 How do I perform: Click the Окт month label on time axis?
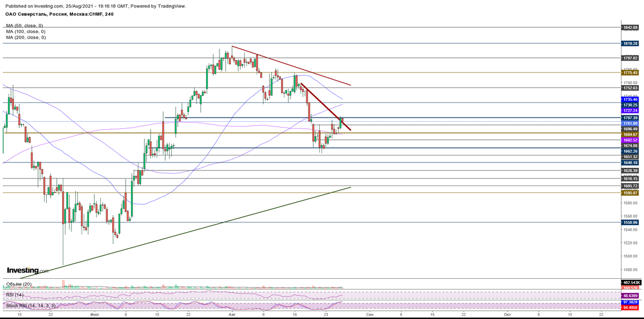coord(507,315)
